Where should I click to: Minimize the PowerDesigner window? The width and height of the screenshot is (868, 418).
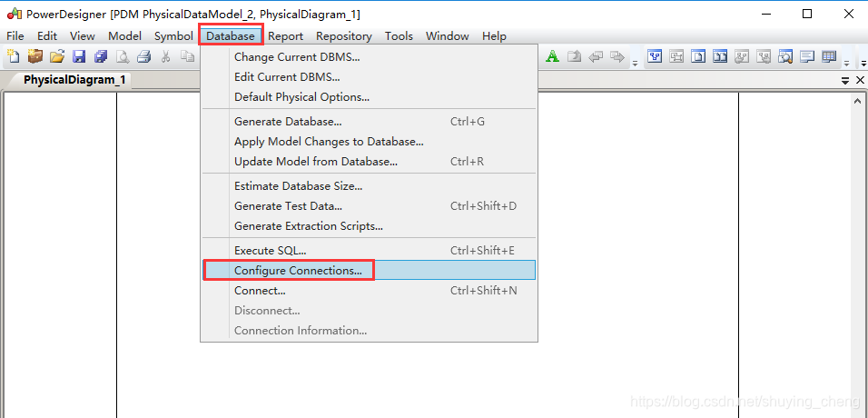click(x=765, y=15)
